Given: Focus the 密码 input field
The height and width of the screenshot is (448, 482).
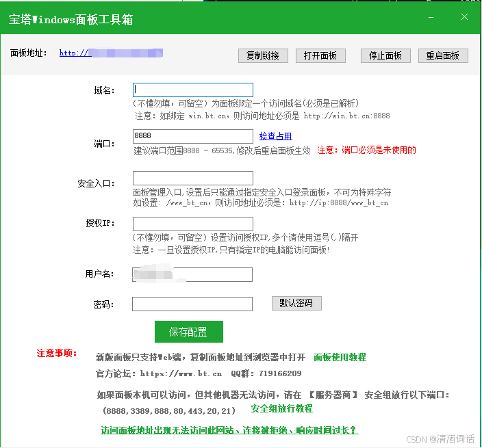Looking at the screenshot, I should pos(192,304).
